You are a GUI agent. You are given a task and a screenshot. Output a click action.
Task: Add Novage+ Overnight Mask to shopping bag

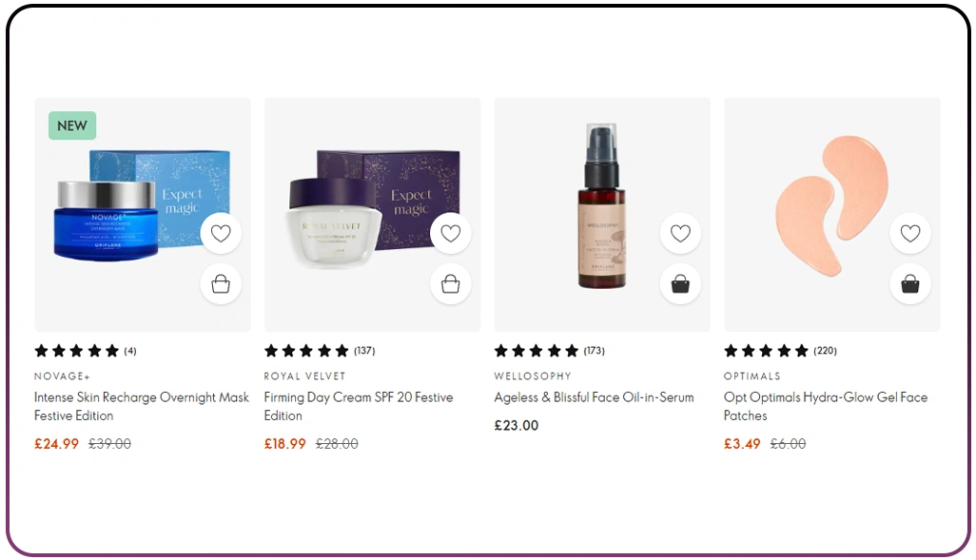coord(221,284)
